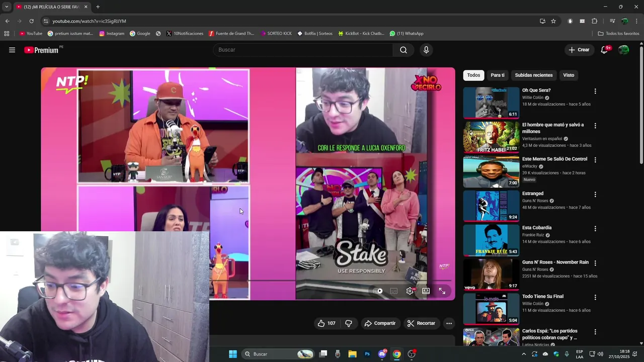Select the 'Visto' filter chip

pyautogui.click(x=569, y=75)
